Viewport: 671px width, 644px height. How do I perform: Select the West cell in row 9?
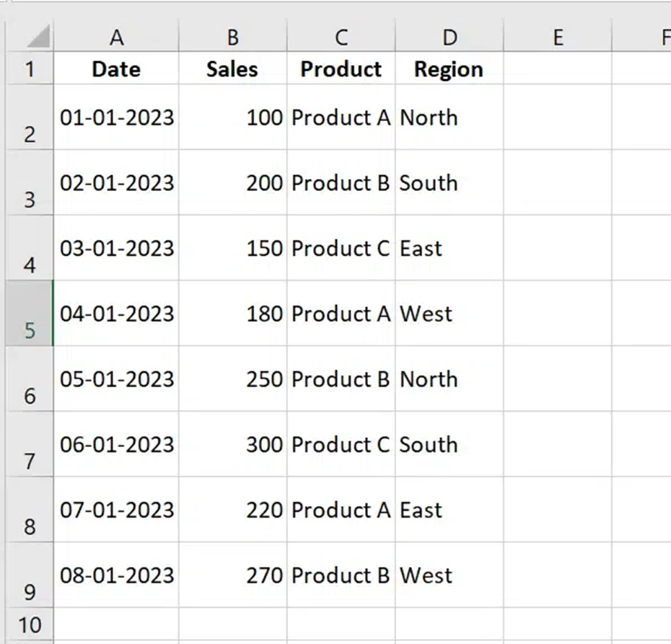[449, 575]
